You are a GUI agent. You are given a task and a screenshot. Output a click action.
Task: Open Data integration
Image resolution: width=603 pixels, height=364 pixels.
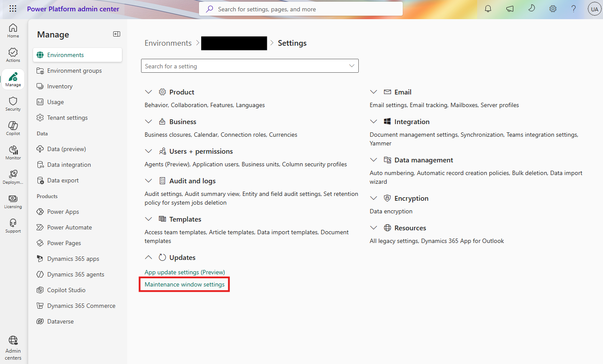[77, 165]
